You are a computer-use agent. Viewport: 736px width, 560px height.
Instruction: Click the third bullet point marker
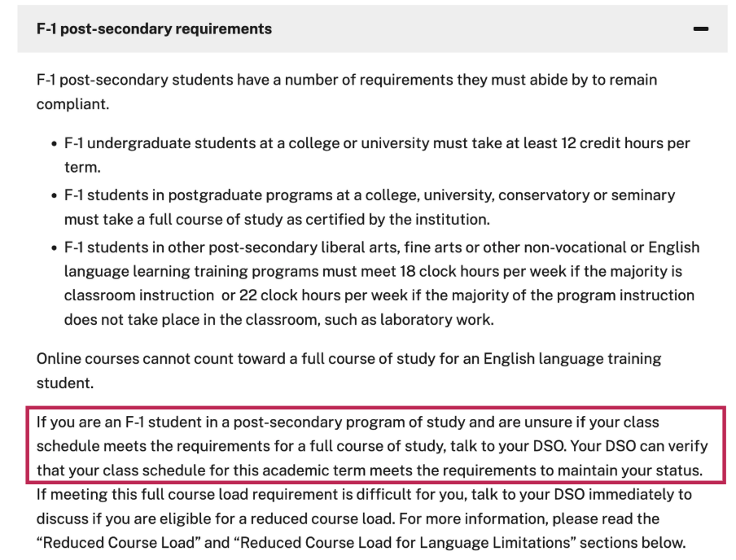53,247
